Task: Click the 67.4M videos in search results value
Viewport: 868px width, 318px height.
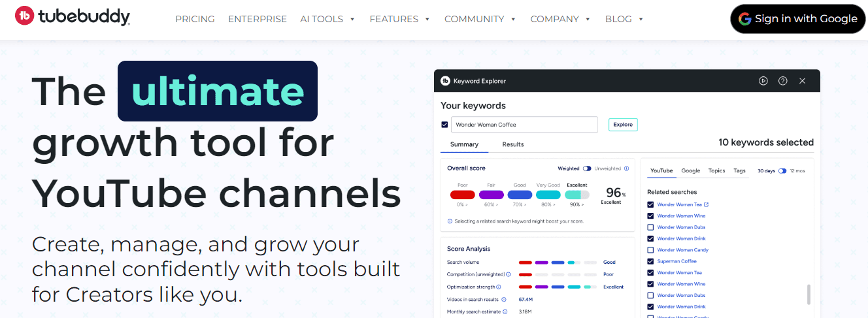Action: coord(526,299)
